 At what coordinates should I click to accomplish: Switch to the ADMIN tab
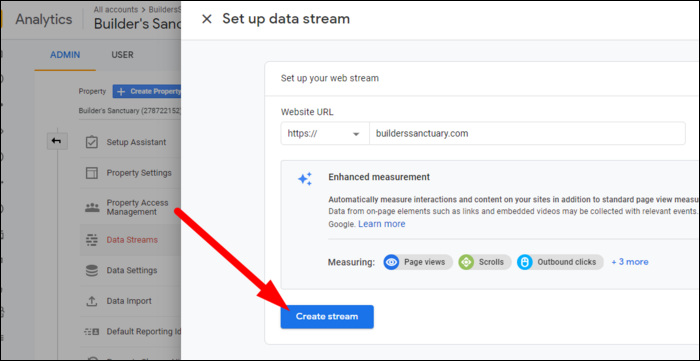pyautogui.click(x=65, y=55)
